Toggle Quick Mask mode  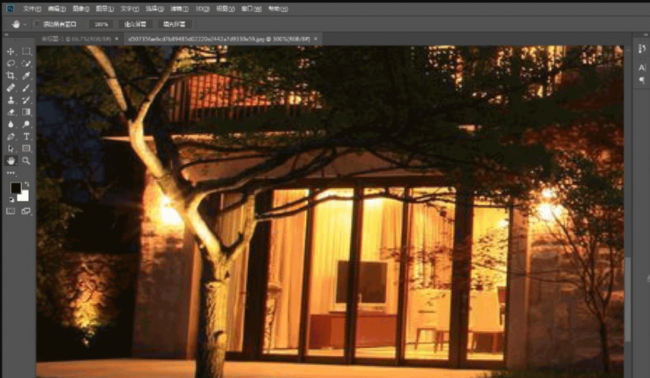[x=11, y=211]
